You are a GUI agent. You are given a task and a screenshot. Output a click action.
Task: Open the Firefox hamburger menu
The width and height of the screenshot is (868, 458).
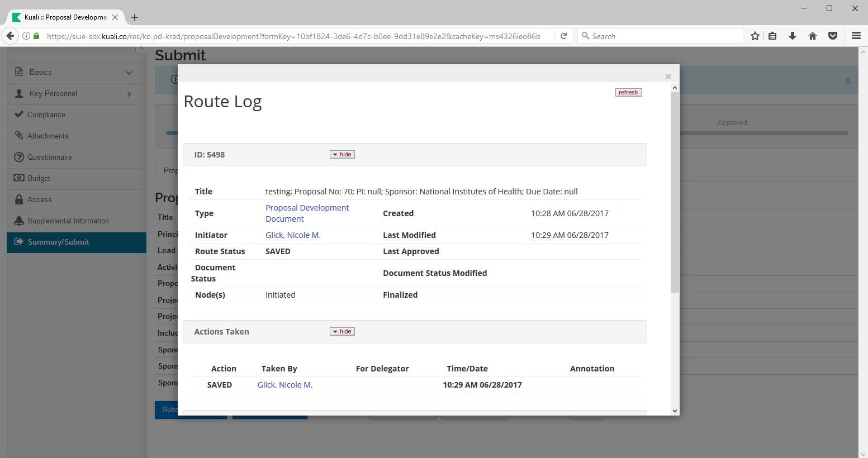856,36
